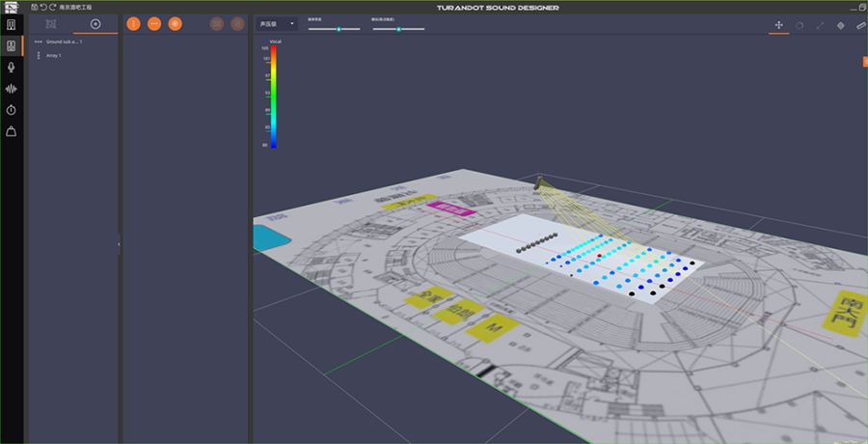This screenshot has width=868, height=444.
Task: Click the undo arrow icon
Action: (x=43, y=7)
